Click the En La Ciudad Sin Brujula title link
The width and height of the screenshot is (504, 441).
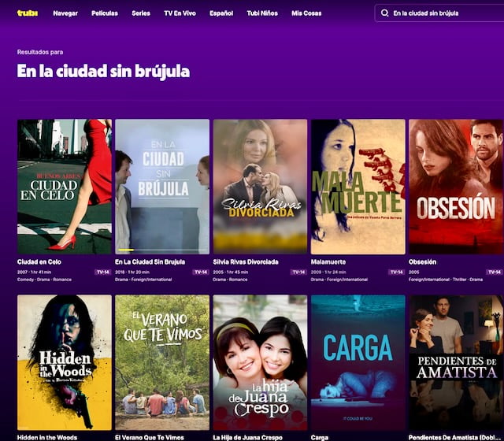click(x=150, y=262)
